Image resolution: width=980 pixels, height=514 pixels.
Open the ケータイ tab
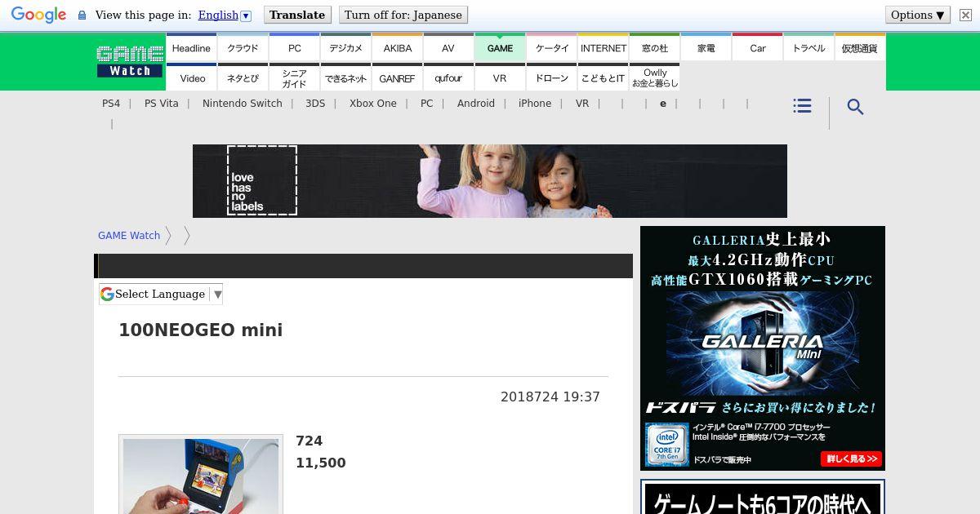click(x=551, y=48)
